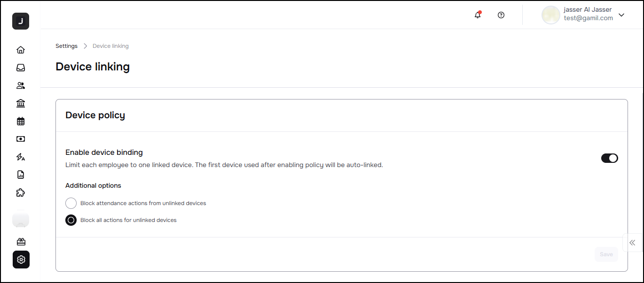
Task: Click the puzzle piece integrations icon
Action: tap(21, 192)
